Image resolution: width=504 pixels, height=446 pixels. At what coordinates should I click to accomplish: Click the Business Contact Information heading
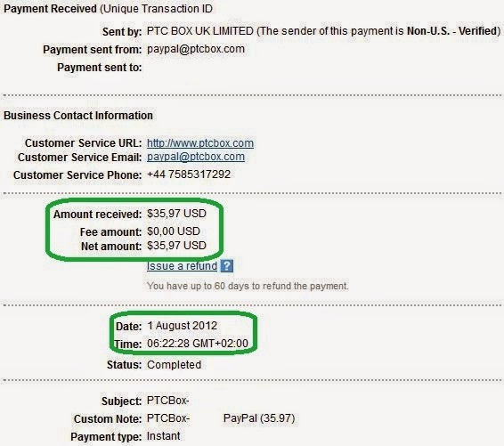click(x=78, y=116)
